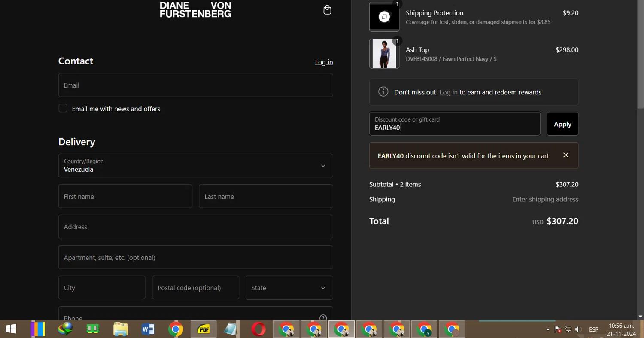Click the City field
This screenshot has width=644, height=338.
pos(102,288)
